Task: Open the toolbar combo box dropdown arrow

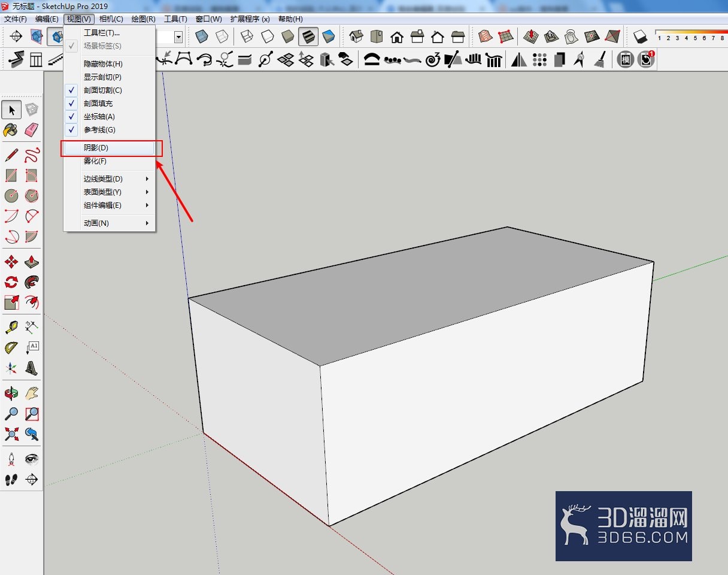Action: pyautogui.click(x=178, y=37)
